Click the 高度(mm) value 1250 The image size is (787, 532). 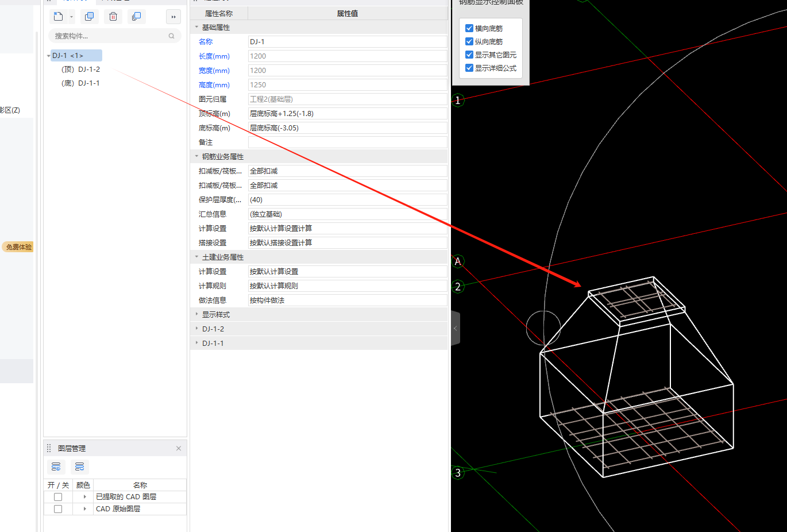pyautogui.click(x=348, y=84)
